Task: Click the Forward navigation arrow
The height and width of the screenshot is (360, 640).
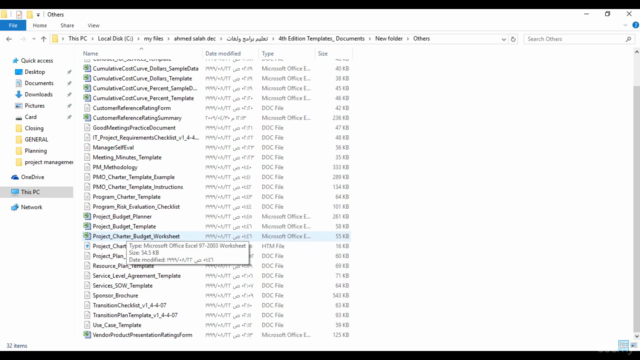Action: point(23,39)
